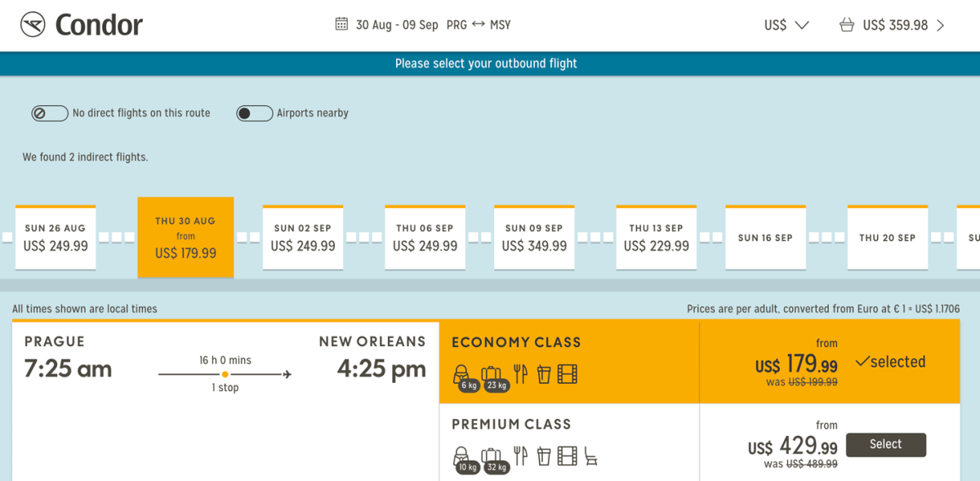The image size is (980, 481).
Task: Click the calendar icon beside trip dates
Action: (x=341, y=24)
